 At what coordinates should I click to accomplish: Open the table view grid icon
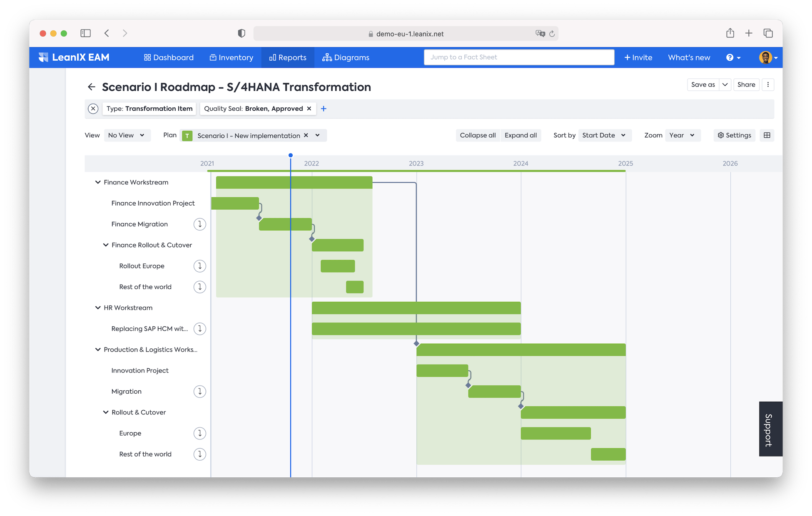tap(767, 135)
